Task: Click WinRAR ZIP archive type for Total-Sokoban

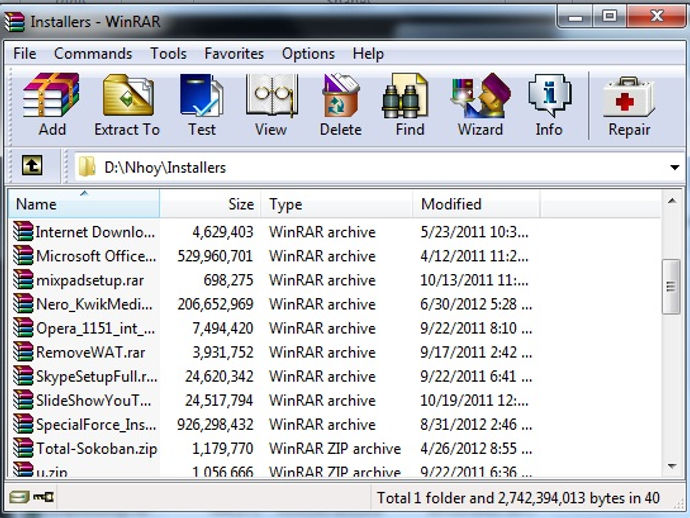Action: pyautogui.click(x=335, y=449)
